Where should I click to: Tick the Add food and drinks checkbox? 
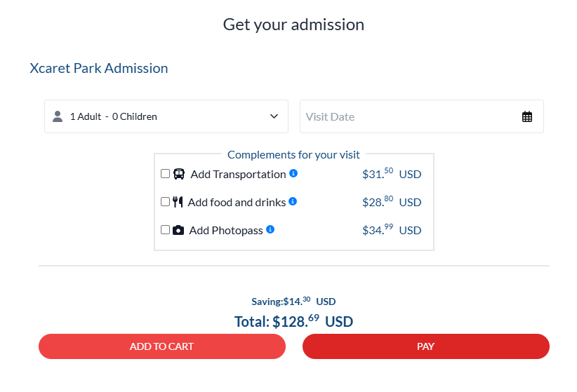tap(166, 202)
